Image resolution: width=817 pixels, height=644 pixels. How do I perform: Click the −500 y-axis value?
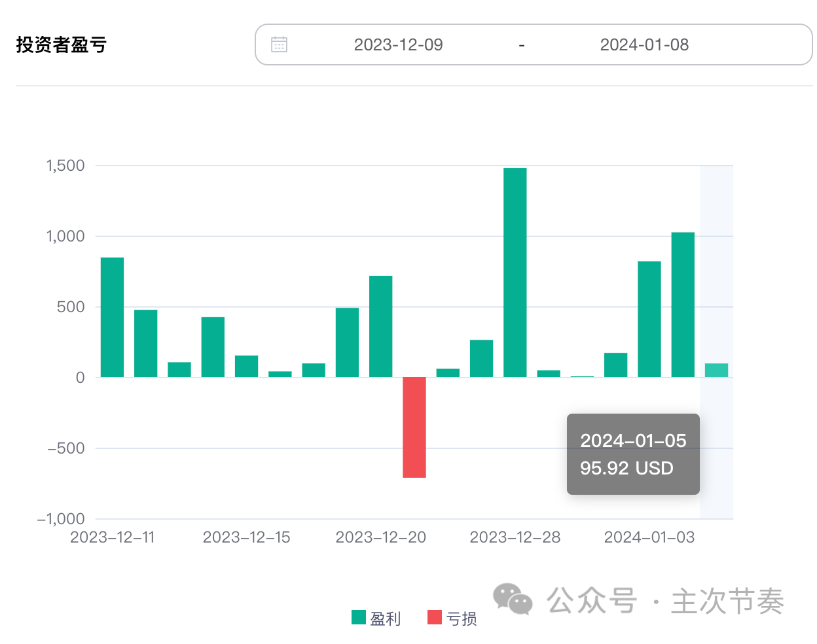[66, 448]
